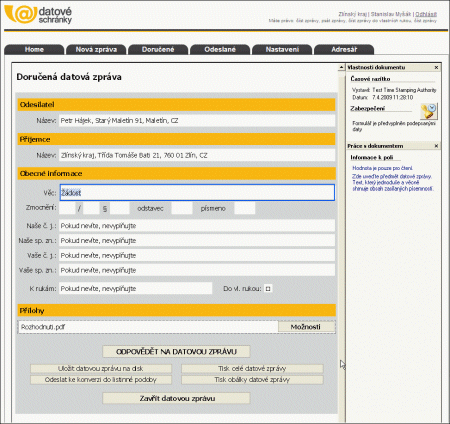
Task: Close the Vlastnosti dokumentu panel
Action: click(x=436, y=67)
